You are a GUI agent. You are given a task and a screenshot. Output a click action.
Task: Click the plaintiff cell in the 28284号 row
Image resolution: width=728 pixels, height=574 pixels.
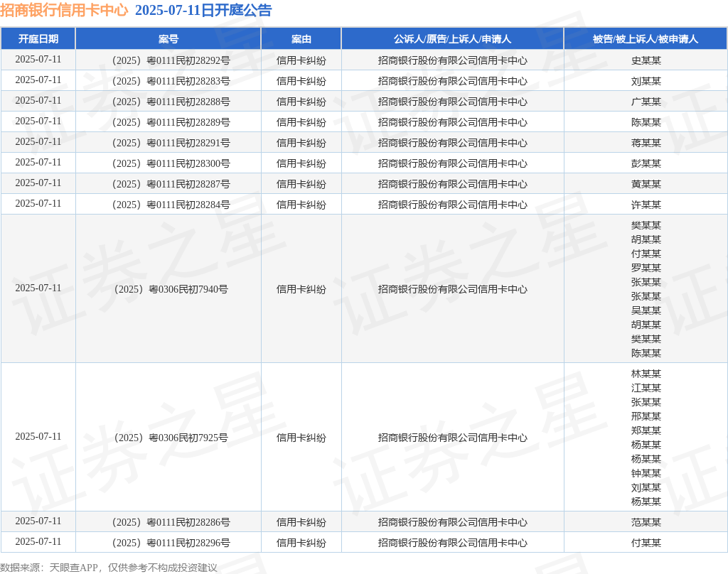(453, 205)
